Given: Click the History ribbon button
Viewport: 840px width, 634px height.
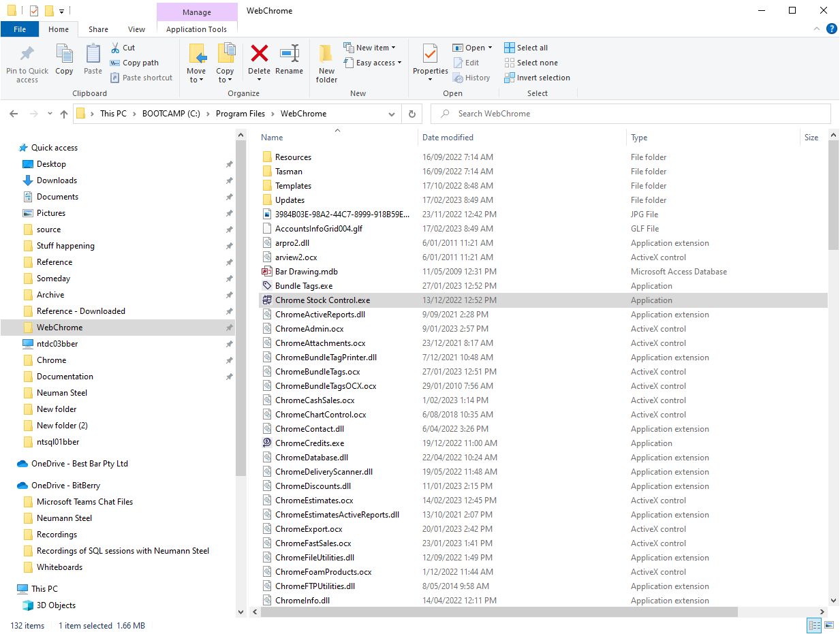Looking at the screenshot, I should click(x=471, y=78).
